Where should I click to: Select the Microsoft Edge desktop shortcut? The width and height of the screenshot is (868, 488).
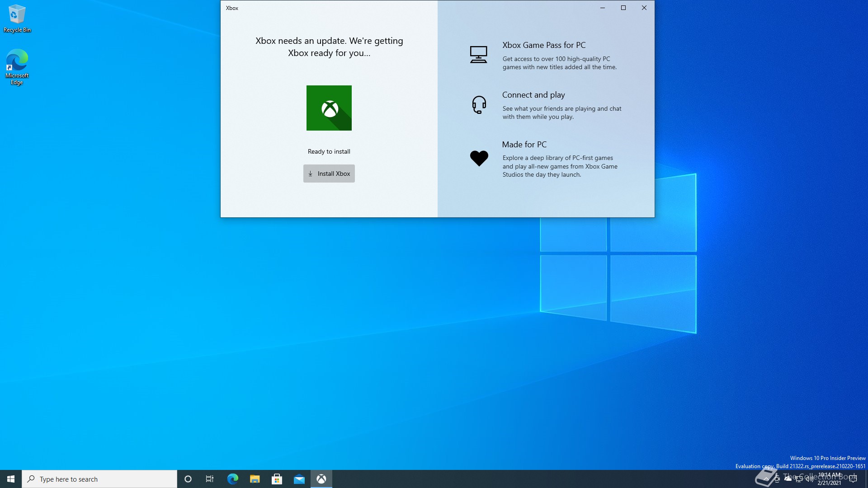pyautogui.click(x=17, y=67)
